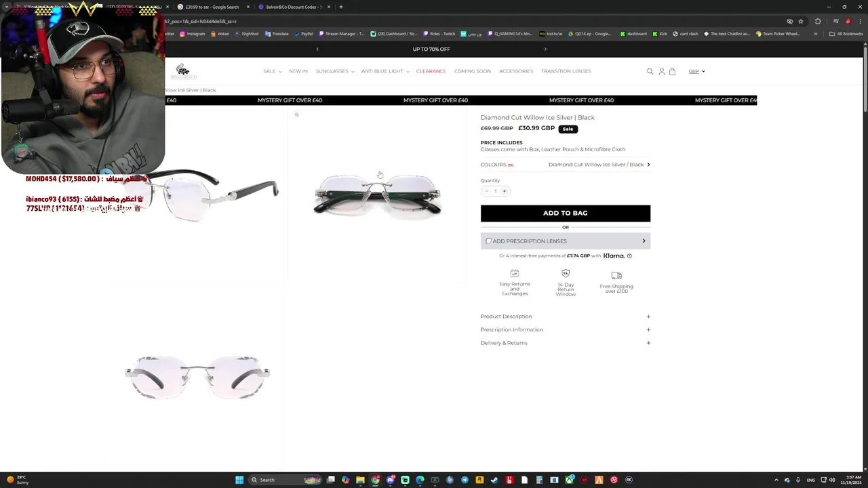Click the quantity input field

click(495, 191)
